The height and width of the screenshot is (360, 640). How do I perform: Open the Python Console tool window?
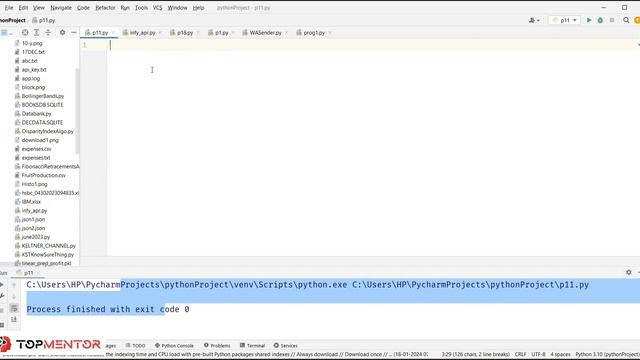click(x=174, y=345)
